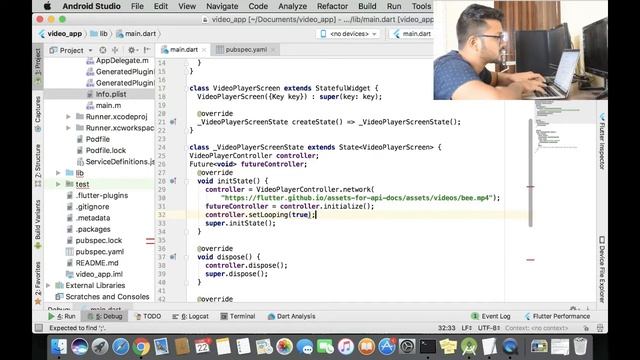640x360 pixels.
Task: Open the Project panel settings gear
Action: (132, 50)
